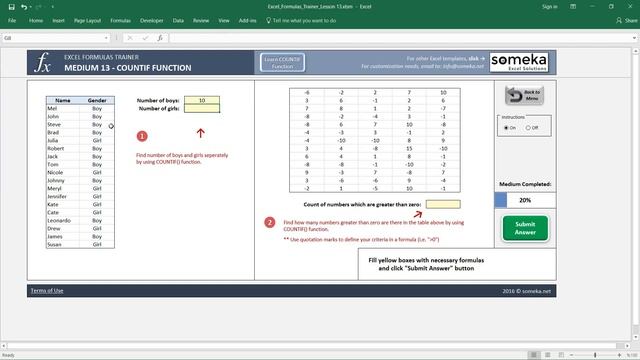This screenshot has height=360, width=640.
Task: Click the zoom slider handle
Action: tap(595, 355)
